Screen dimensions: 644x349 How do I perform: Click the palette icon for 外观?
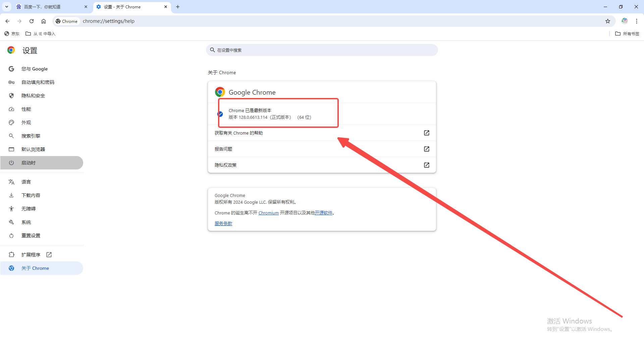coord(11,122)
